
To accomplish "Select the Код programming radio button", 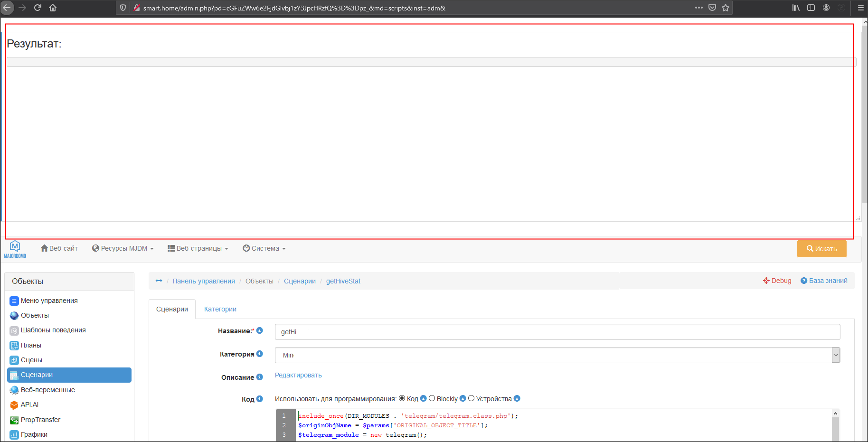I will [402, 398].
